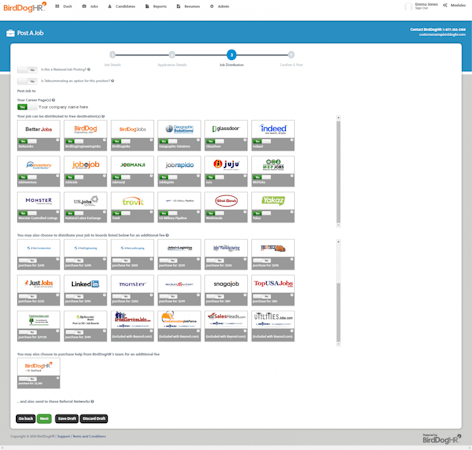Viewport: 472px width, 450px height.
Task: Click the Go back button
Action: (26, 419)
